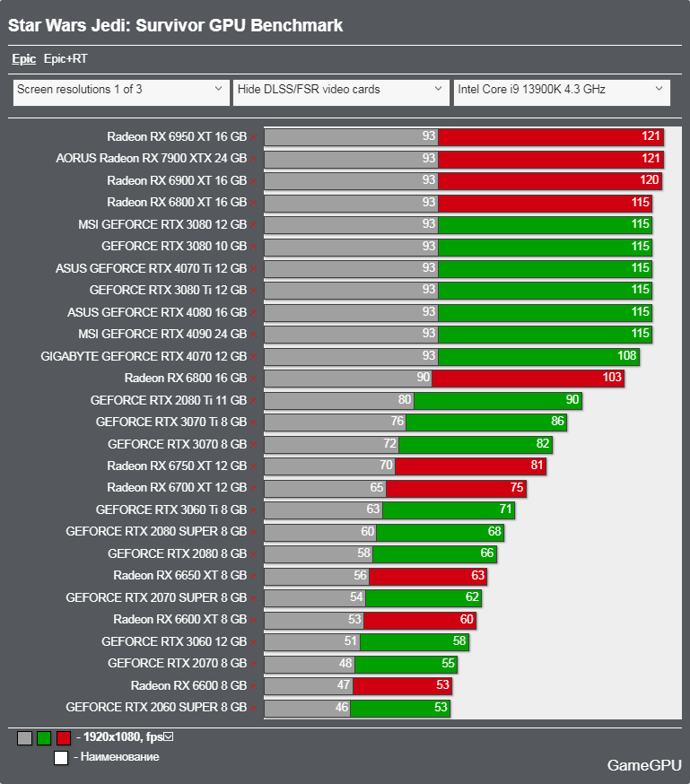Click the '- Наименование' legend label

117,757
